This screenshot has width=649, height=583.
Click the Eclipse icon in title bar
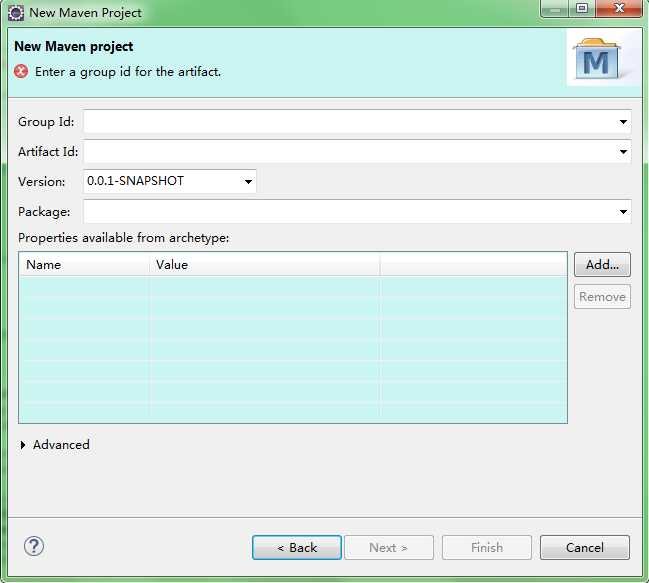coord(16,12)
